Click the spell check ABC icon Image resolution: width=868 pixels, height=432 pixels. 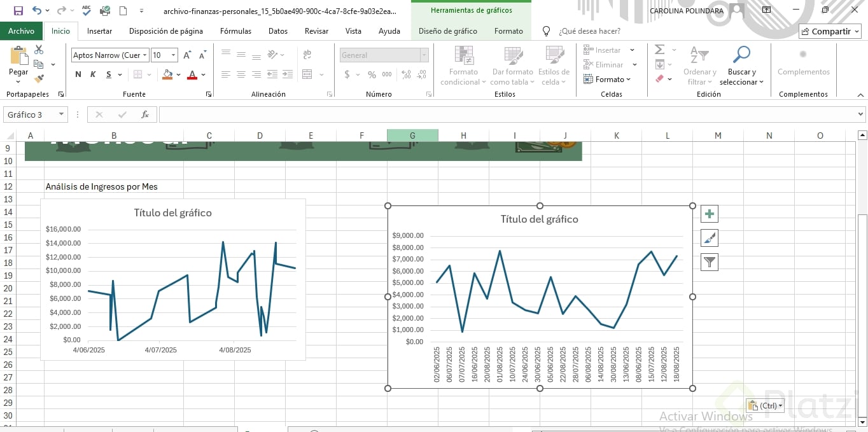click(x=87, y=11)
